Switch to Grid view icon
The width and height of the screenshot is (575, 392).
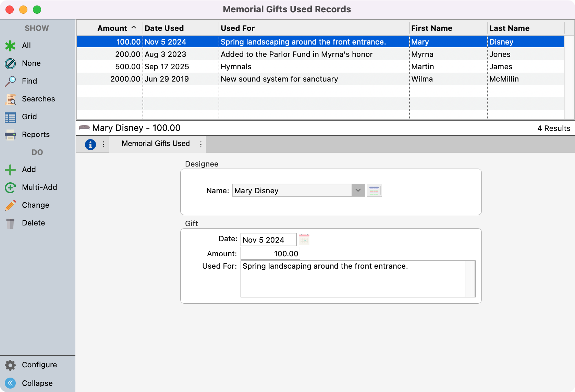[10, 117]
